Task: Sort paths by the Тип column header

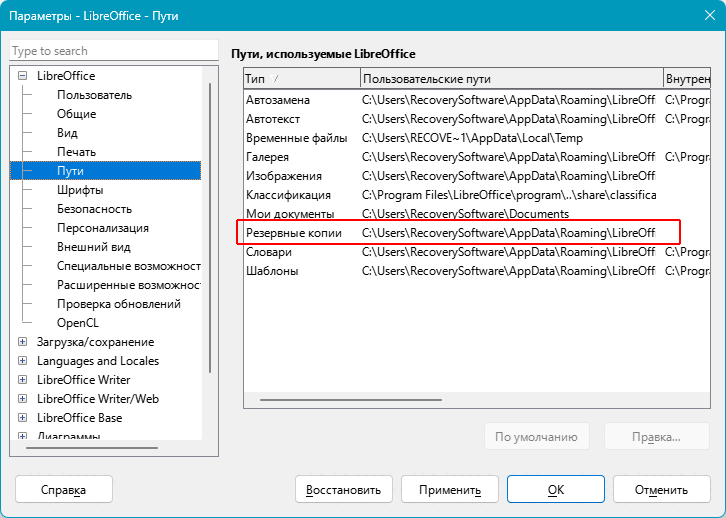Action: [302, 79]
